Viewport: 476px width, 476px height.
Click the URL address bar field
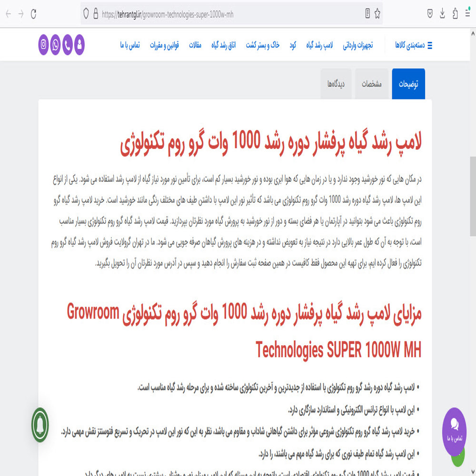[228, 14]
